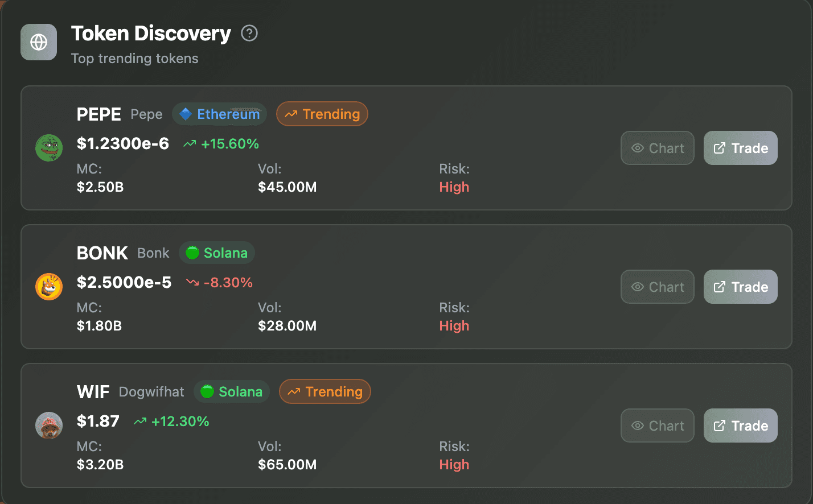This screenshot has width=813, height=504.
Task: Show the WIF chart
Action: 658,425
